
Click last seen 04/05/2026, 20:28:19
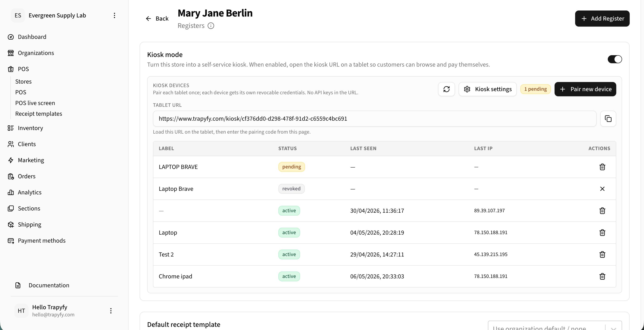(x=377, y=233)
